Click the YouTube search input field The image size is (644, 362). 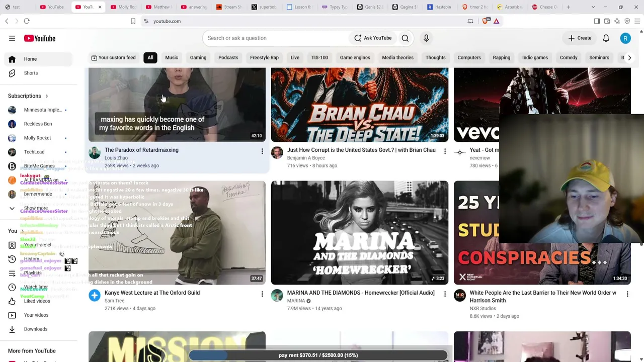(275, 38)
